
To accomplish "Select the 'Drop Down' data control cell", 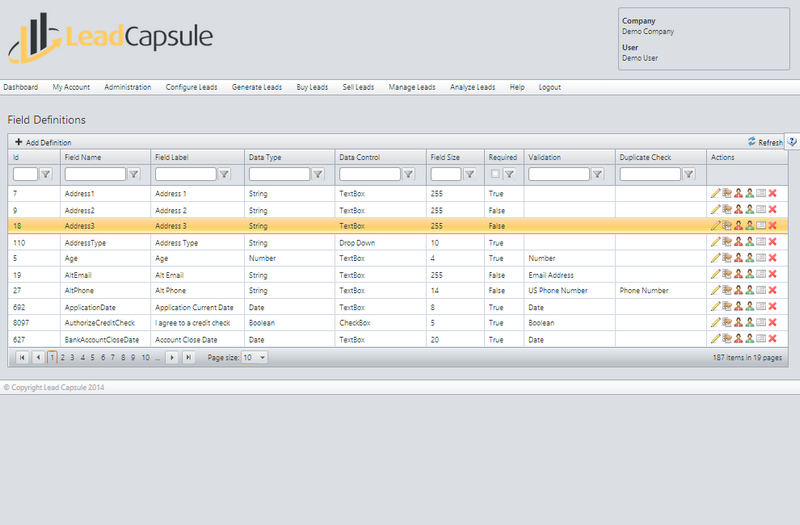I will pyautogui.click(x=357, y=243).
